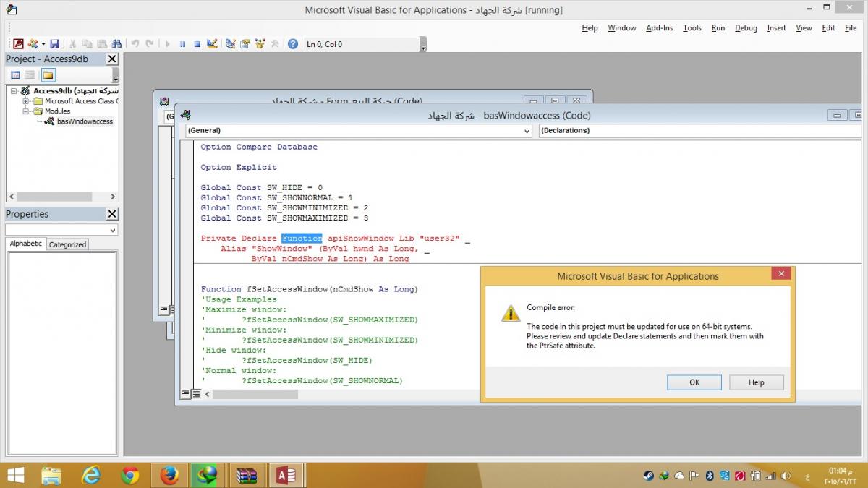Switch to the Alphabetic properties tab
868x488 pixels.
[x=26, y=244]
